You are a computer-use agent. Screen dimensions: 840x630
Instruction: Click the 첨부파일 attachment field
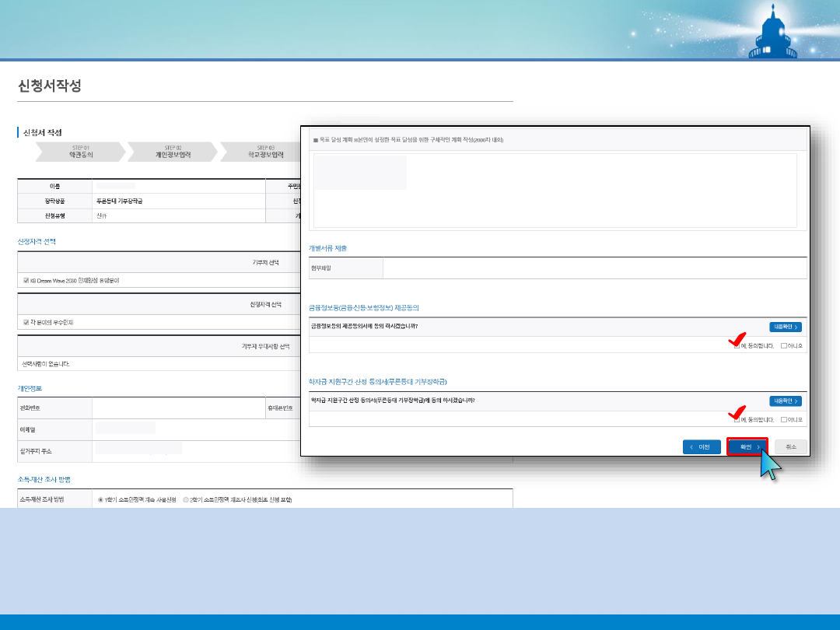[x=594, y=268]
